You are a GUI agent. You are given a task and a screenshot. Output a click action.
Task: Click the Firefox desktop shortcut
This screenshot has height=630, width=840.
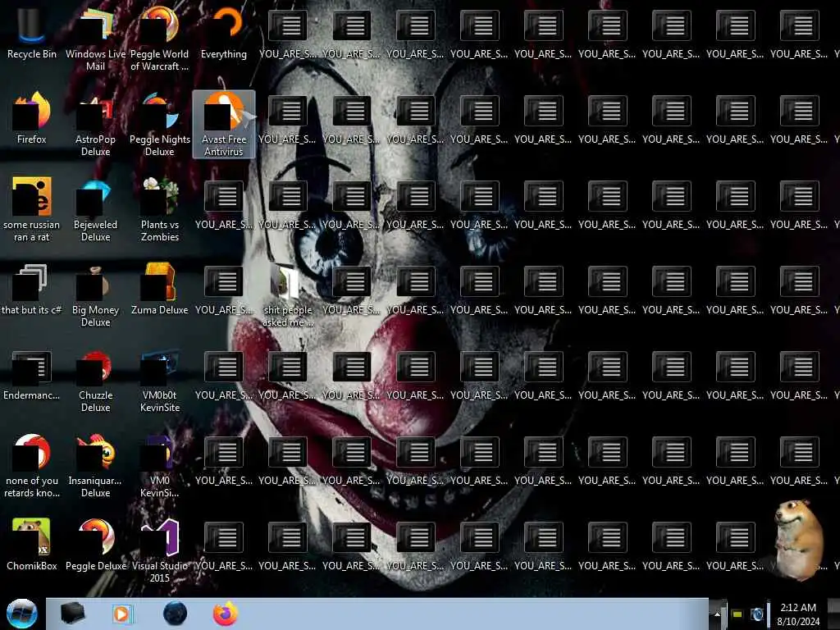(32, 118)
